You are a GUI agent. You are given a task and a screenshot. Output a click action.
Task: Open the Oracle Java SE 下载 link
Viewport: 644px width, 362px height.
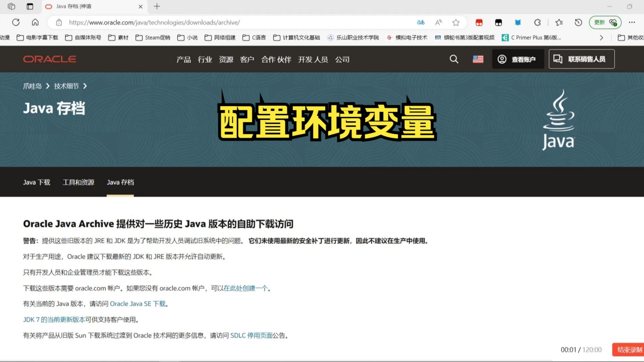[138, 304]
